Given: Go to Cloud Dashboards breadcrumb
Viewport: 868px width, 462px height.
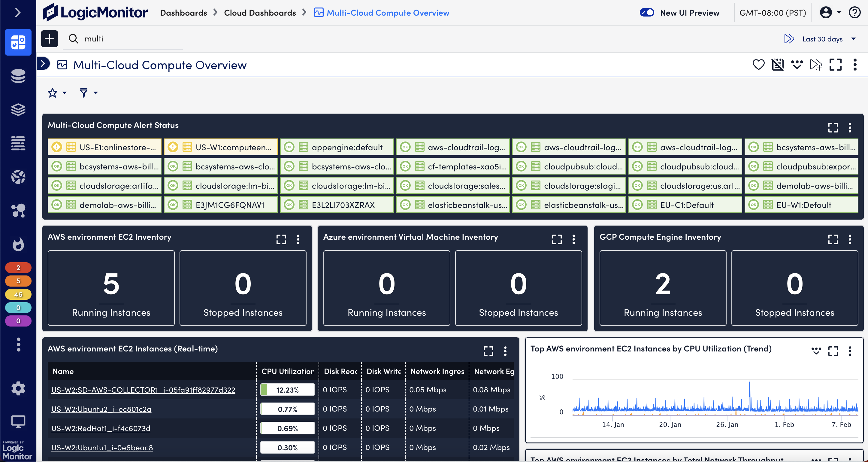Looking at the screenshot, I should pyautogui.click(x=260, y=13).
